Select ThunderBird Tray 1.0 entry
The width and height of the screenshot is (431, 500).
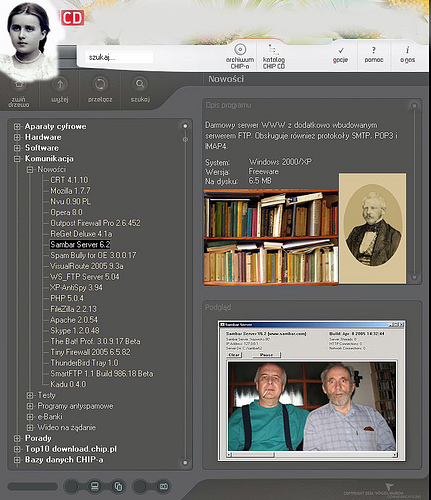click(84, 363)
